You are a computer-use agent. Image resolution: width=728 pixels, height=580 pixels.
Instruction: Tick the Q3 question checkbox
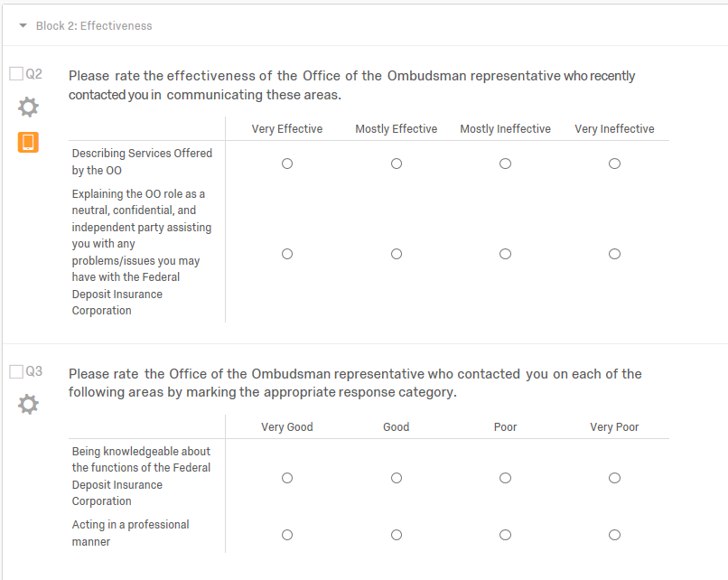point(16,371)
